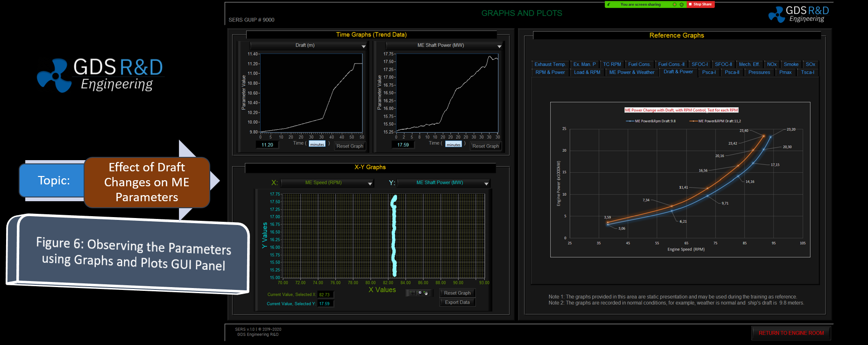Viewport: 868px width, 345px height.
Task: Open the Draft (m) parameter dropdown
Action: 363,46
